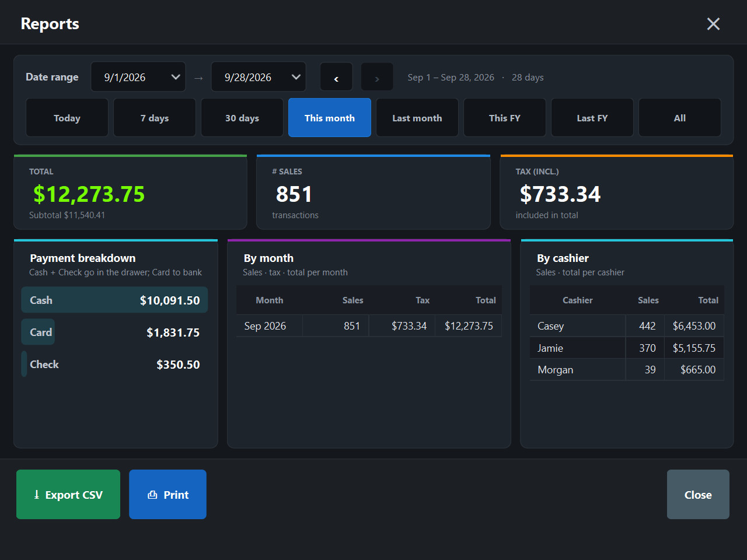Export the report as CSV
This screenshot has height=560, width=747.
click(68, 495)
